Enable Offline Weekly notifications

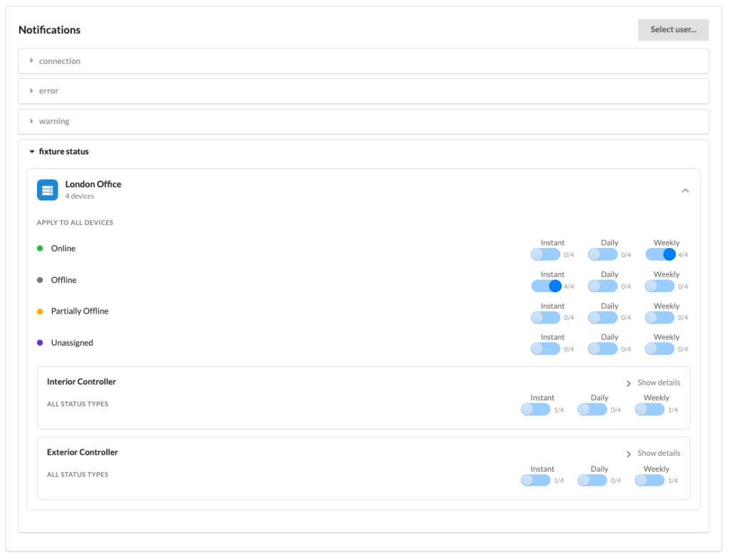(x=659, y=286)
